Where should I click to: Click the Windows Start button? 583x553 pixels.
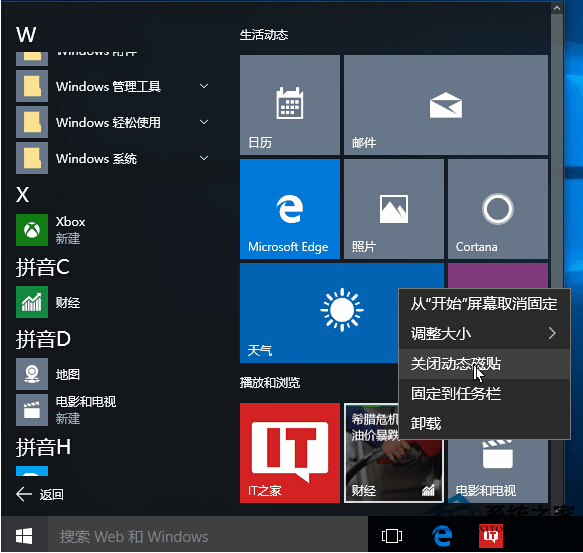24,536
